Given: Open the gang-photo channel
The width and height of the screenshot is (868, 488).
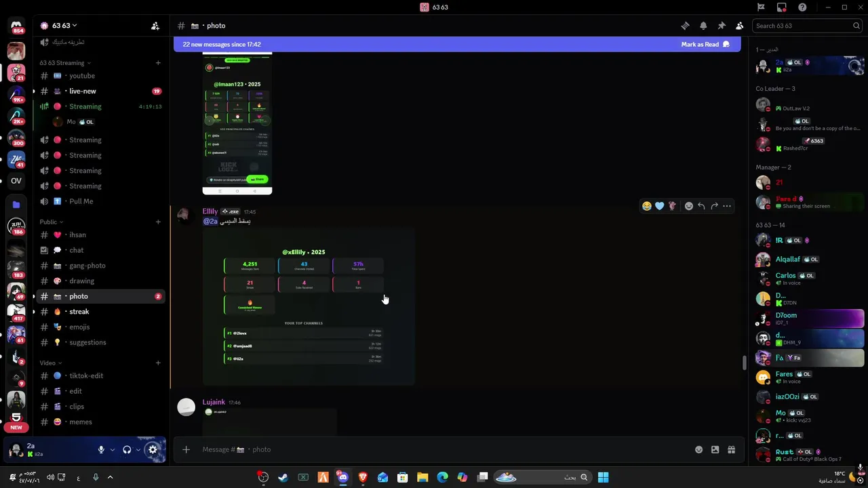Looking at the screenshot, I should [102, 266].
